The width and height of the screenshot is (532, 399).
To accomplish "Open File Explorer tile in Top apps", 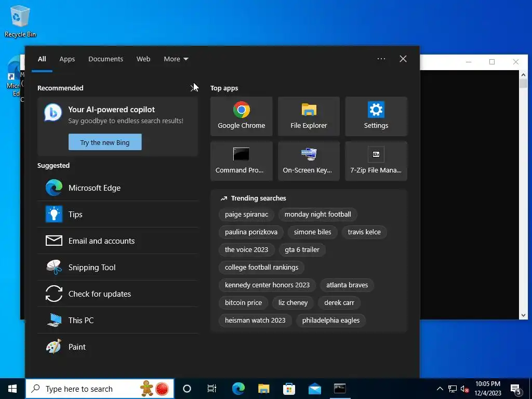I will pyautogui.click(x=309, y=116).
